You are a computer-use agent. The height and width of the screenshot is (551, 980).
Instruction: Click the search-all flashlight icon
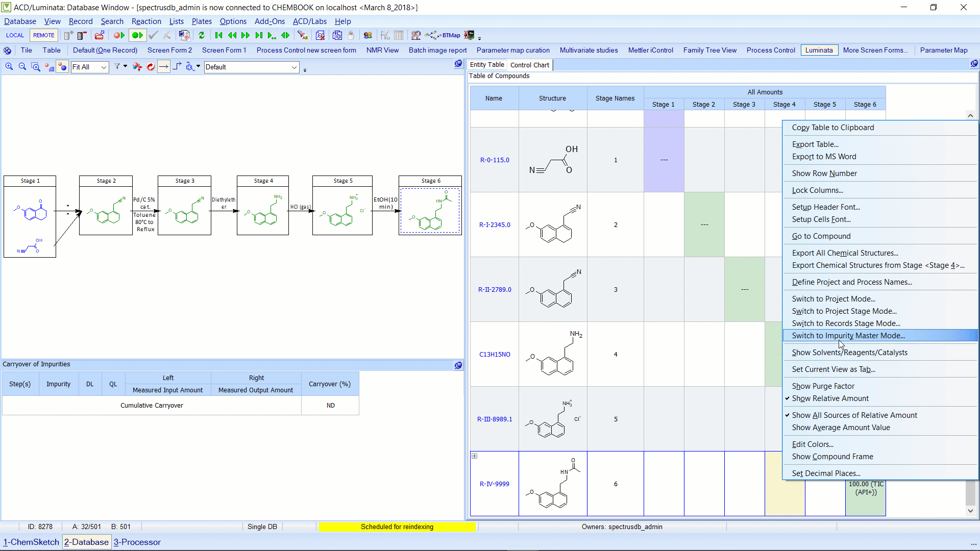pyautogui.click(x=303, y=35)
